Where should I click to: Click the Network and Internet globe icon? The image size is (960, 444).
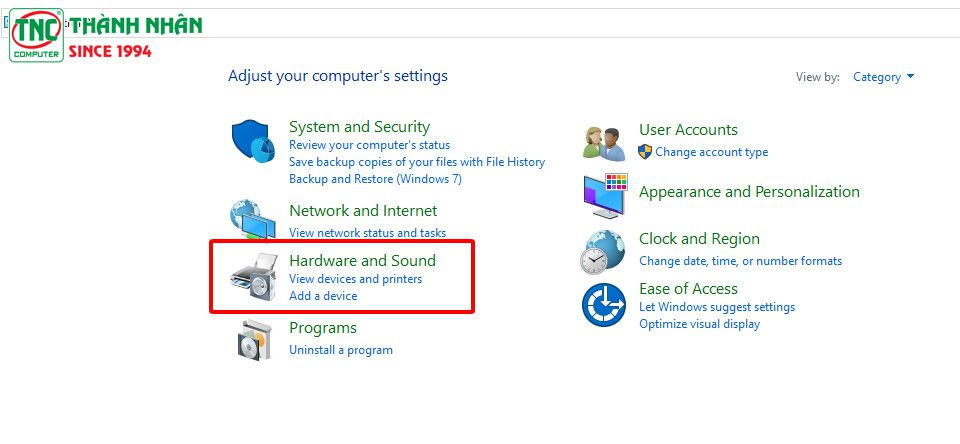[x=252, y=219]
